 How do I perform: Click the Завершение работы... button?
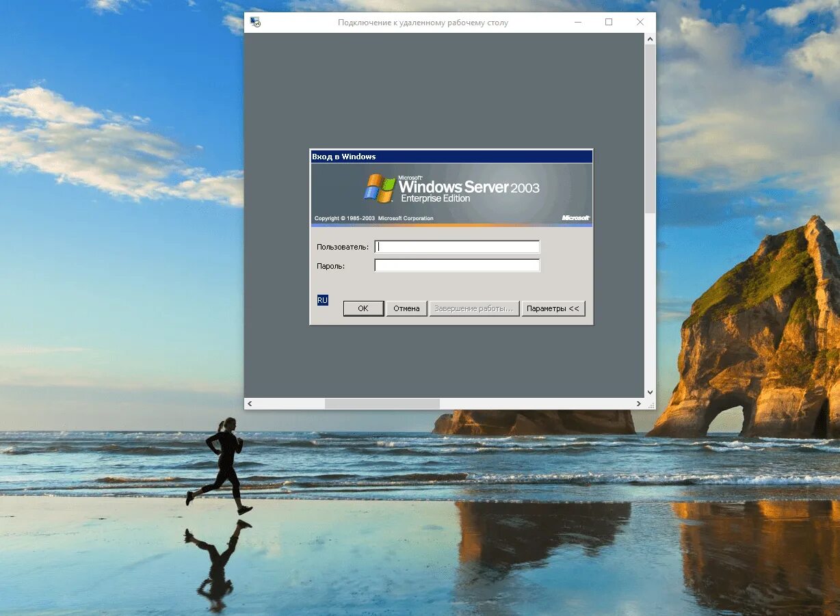point(474,308)
